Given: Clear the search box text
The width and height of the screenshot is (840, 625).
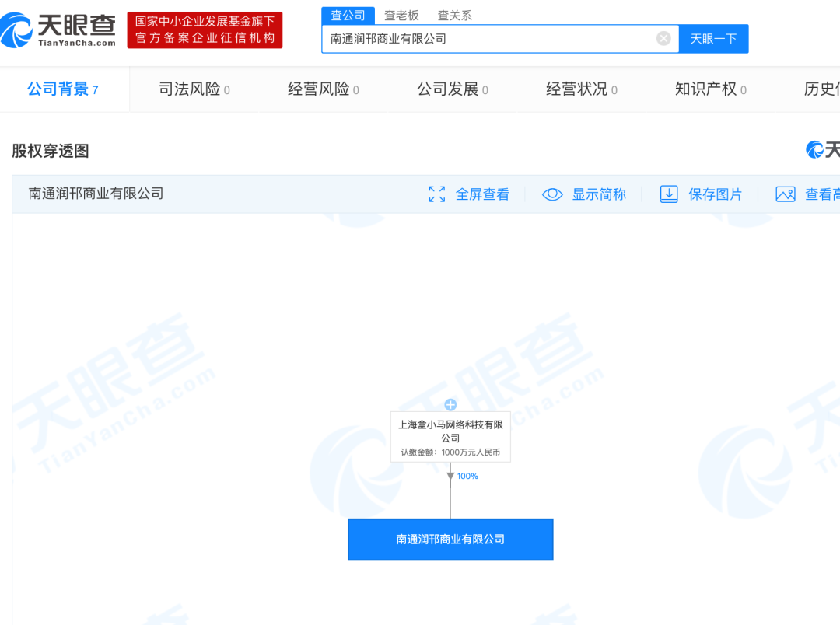Looking at the screenshot, I should point(663,38).
